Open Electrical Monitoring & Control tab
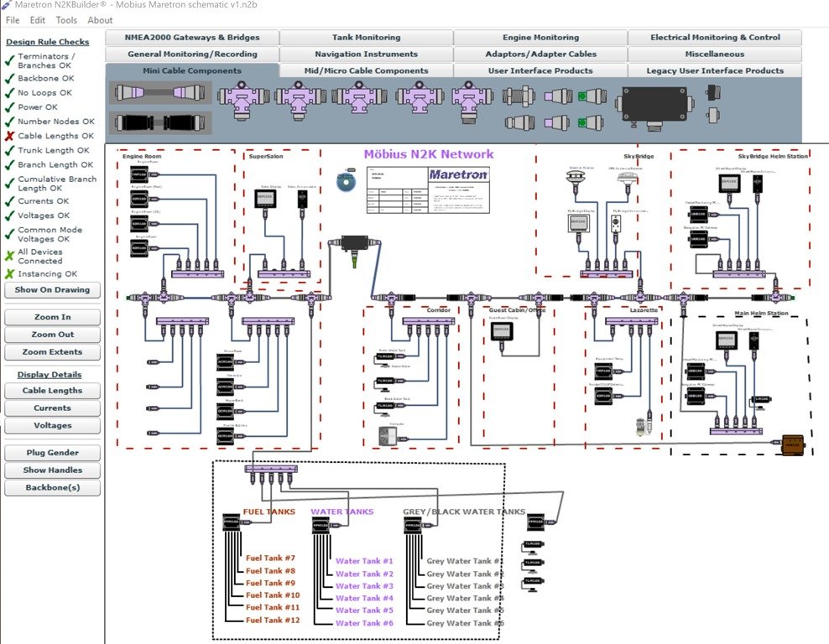This screenshot has width=829, height=644. click(715, 38)
